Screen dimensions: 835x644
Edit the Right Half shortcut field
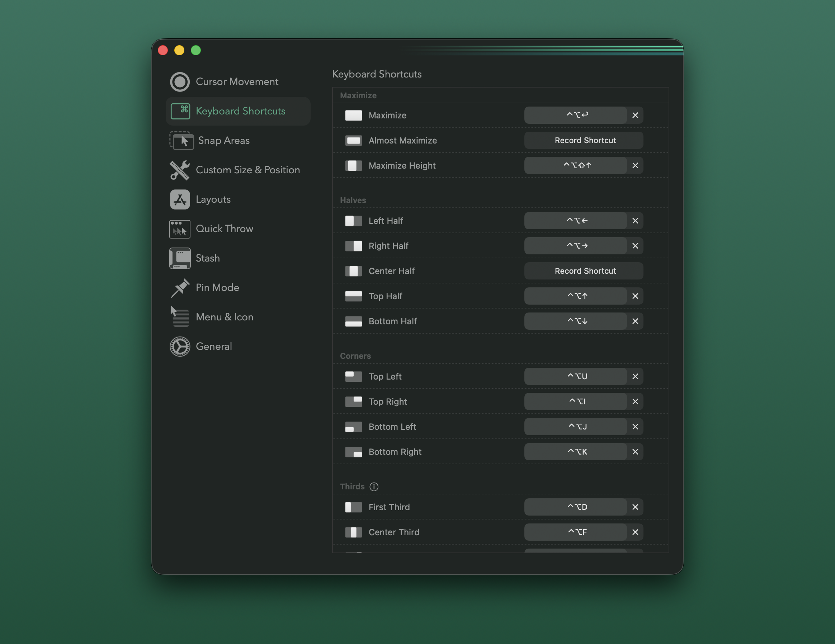(575, 246)
